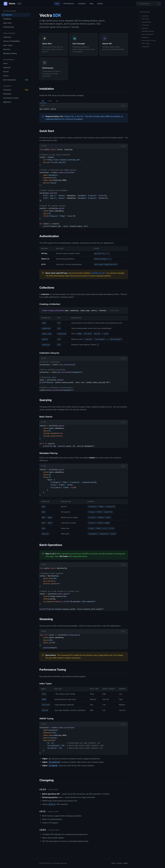Open Replication in left sidebar

click(16, 94)
